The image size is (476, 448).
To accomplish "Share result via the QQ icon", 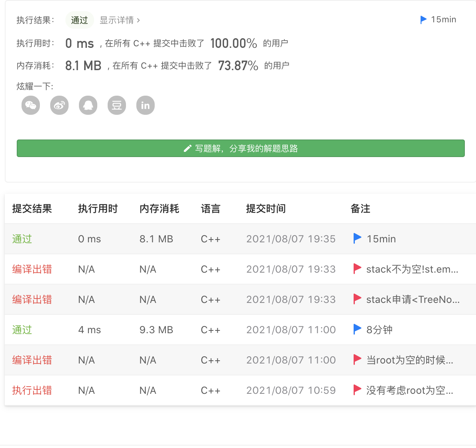I will point(88,105).
